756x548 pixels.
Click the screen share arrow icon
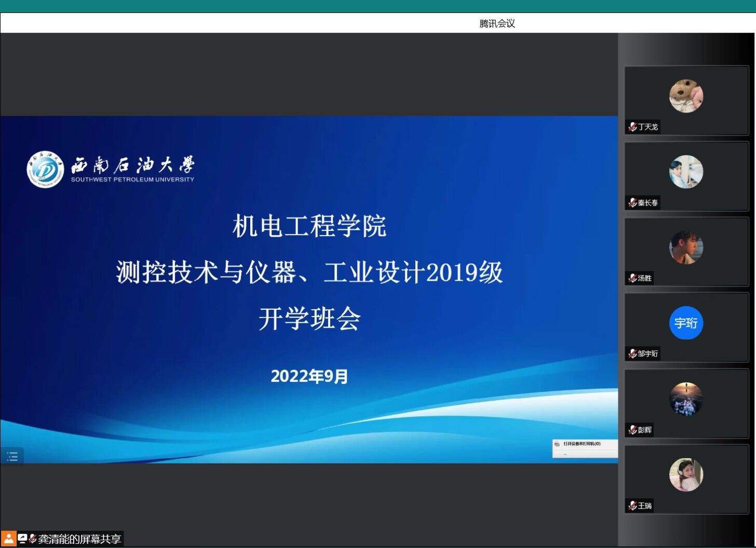click(x=22, y=539)
